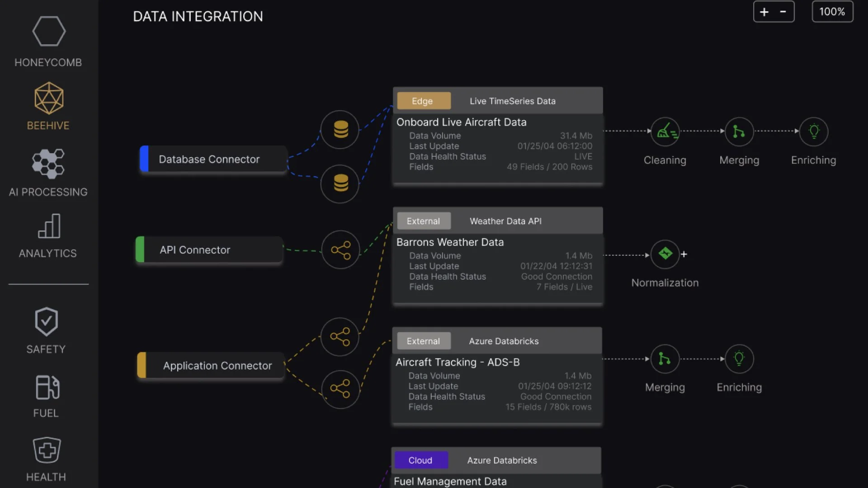Select Enriching step for Aircraft Tracking
Viewport: 868px width, 488px height.
click(739, 359)
